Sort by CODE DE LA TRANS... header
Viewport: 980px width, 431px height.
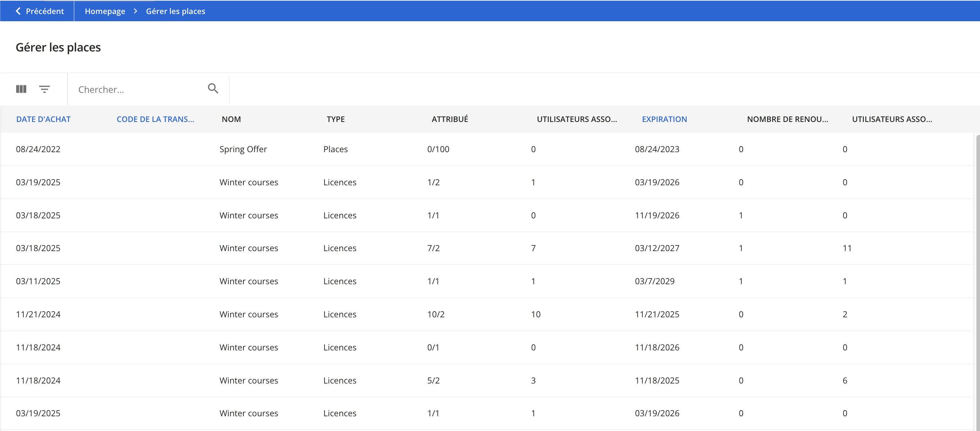(155, 119)
